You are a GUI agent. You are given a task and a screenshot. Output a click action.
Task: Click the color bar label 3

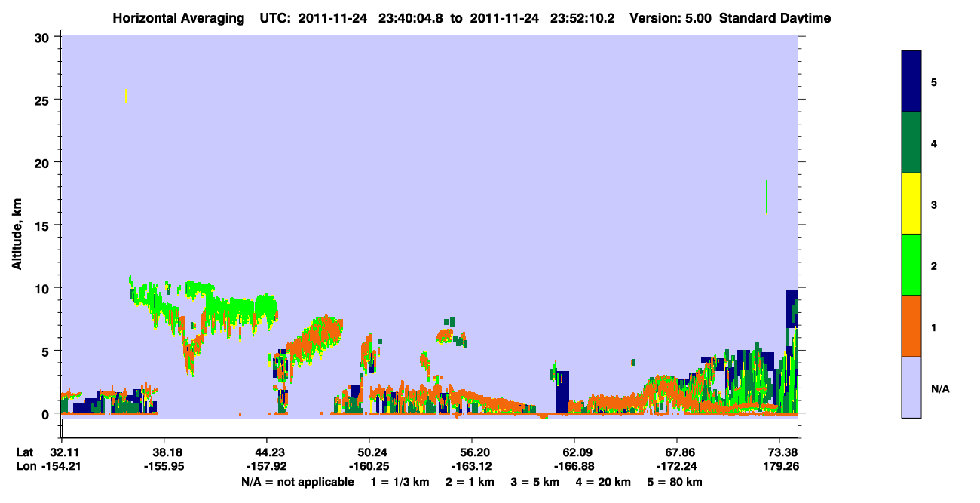click(934, 204)
